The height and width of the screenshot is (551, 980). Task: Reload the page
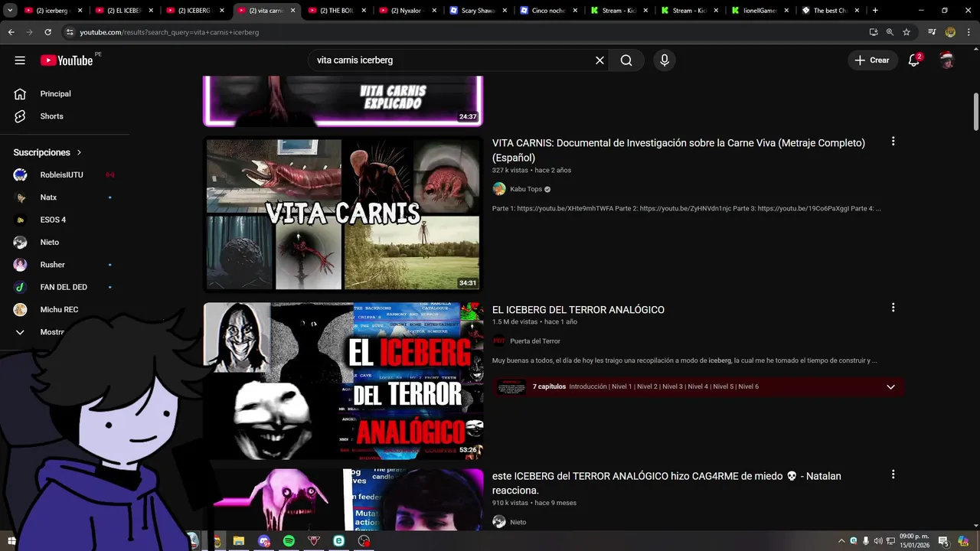(x=47, y=32)
